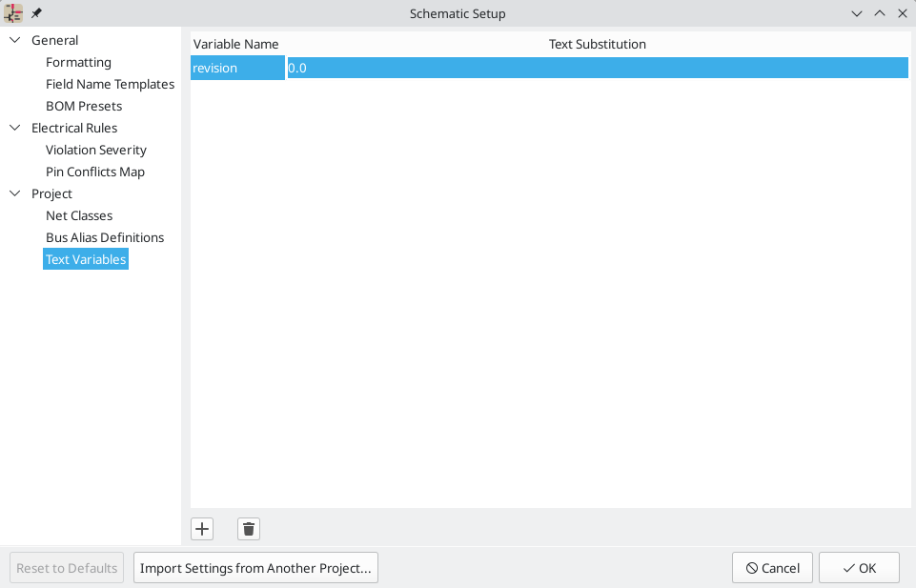This screenshot has height=588, width=916.
Task: Delete the selected revision variable
Action: [248, 528]
